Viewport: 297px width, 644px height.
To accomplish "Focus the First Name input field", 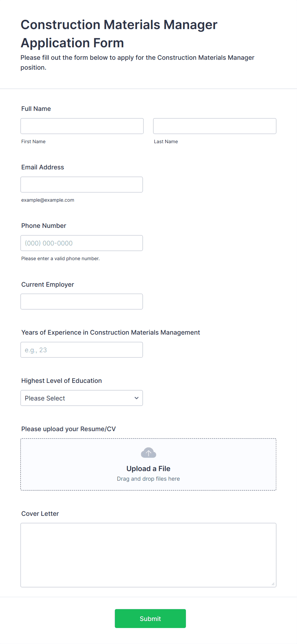I will tap(82, 126).
